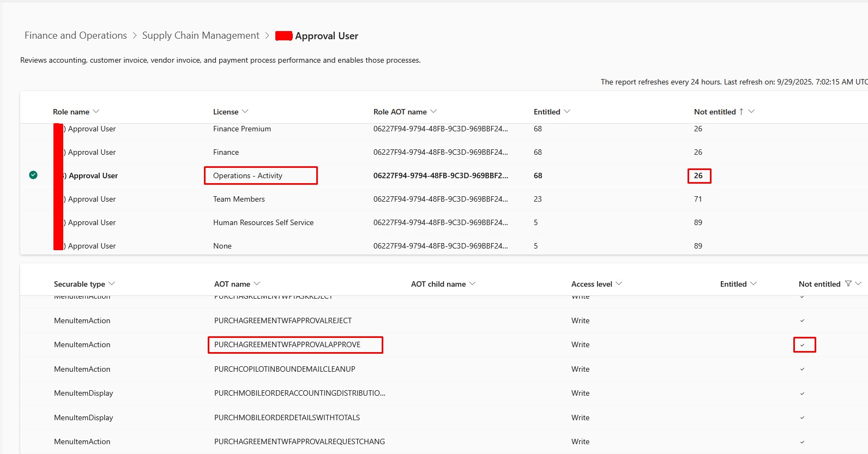
Task: Click the checkmark in the PURCHAGREEMENTWFAPPROVALAPPROVE row
Action: pos(802,345)
